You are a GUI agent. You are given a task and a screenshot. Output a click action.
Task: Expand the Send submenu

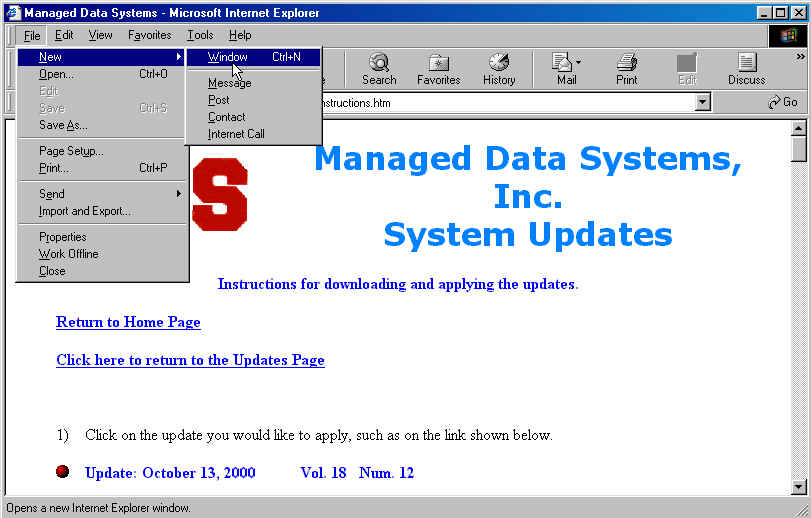(101, 193)
